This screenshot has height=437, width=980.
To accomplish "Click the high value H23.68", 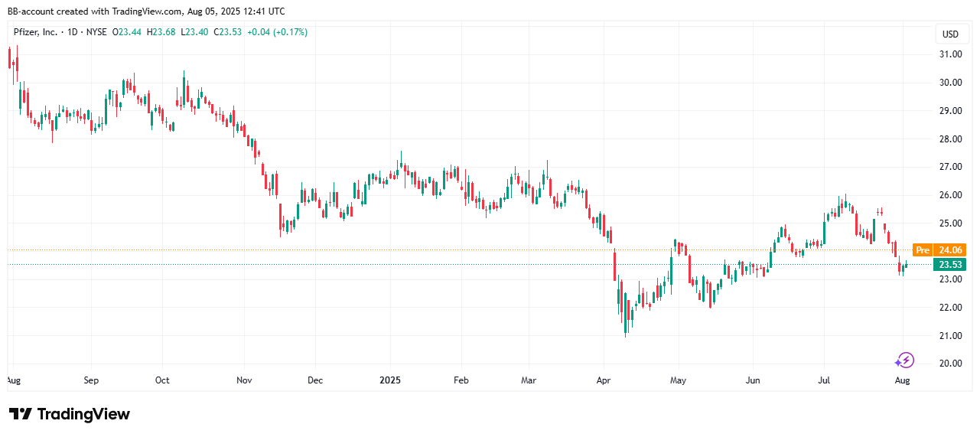I will point(161,32).
